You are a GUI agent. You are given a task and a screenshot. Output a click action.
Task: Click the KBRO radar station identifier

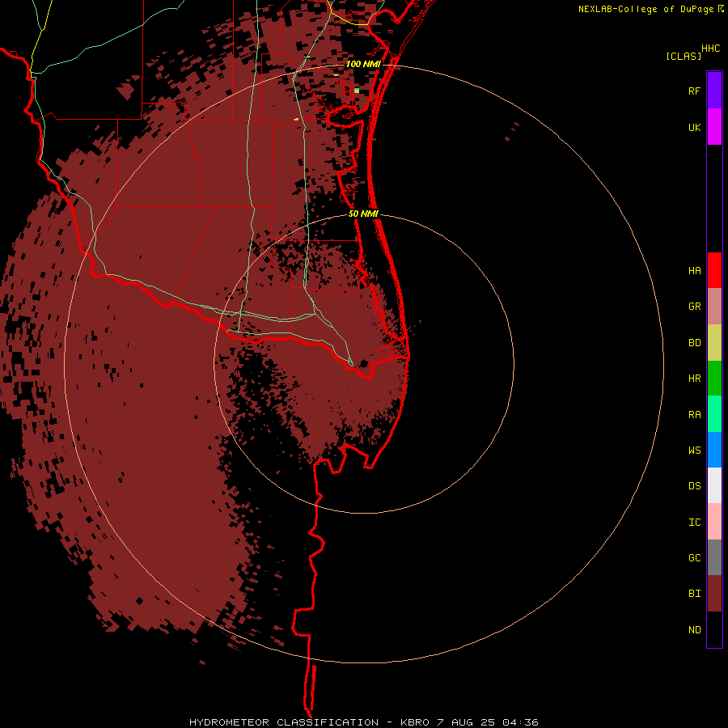pyautogui.click(x=416, y=722)
